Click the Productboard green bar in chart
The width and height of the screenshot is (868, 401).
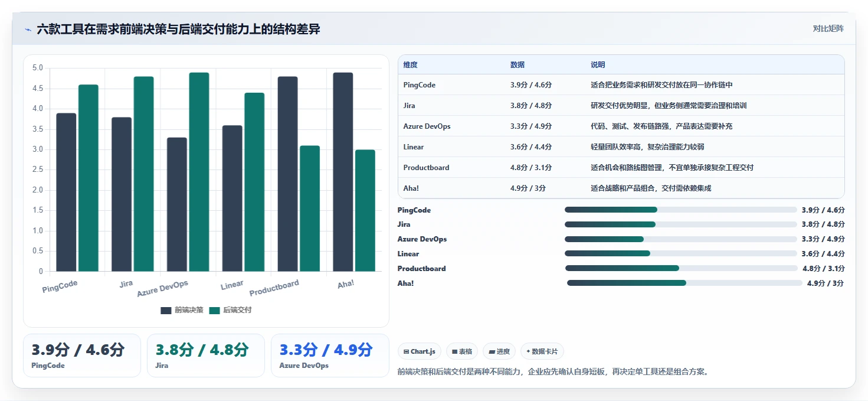click(x=310, y=208)
